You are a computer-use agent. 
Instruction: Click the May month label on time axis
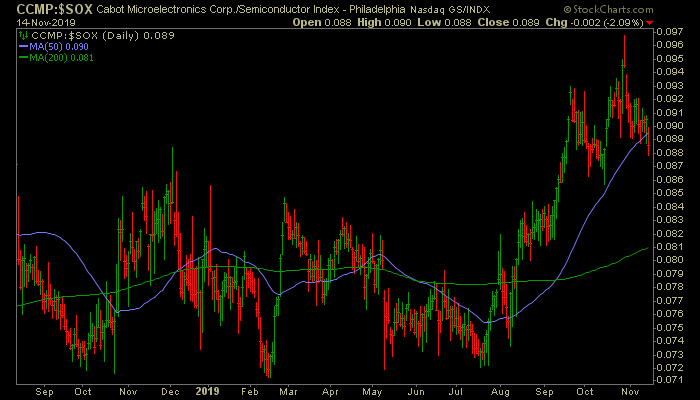tap(372, 392)
